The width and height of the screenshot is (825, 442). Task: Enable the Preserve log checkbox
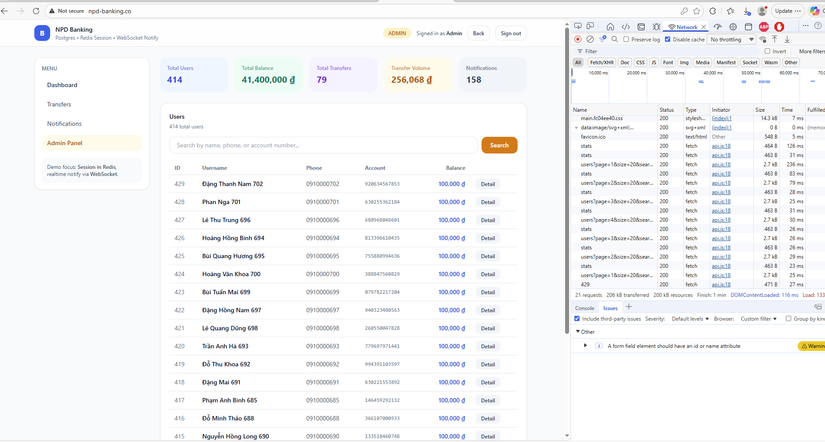[627, 39]
